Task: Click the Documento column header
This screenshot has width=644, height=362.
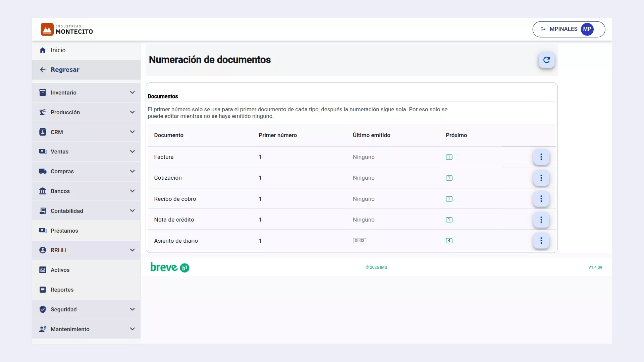Action: pyautogui.click(x=169, y=135)
